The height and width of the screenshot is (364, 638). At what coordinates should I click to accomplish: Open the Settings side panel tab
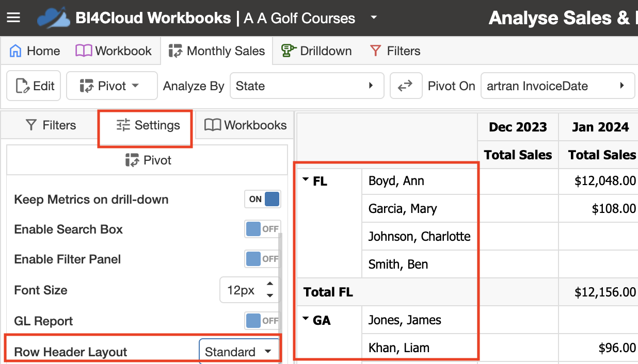tap(148, 125)
